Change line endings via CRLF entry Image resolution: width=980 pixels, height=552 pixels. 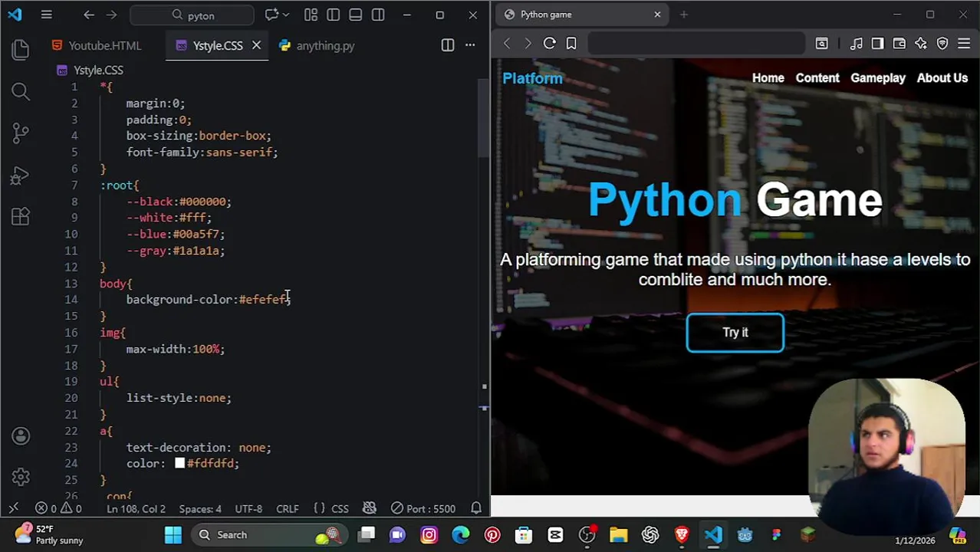click(288, 508)
